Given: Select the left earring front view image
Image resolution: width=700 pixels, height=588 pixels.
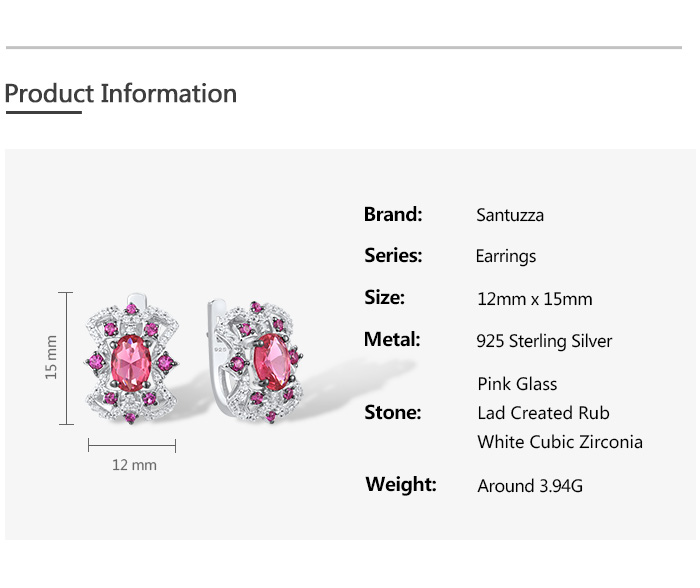Looking at the screenshot, I should (132, 359).
